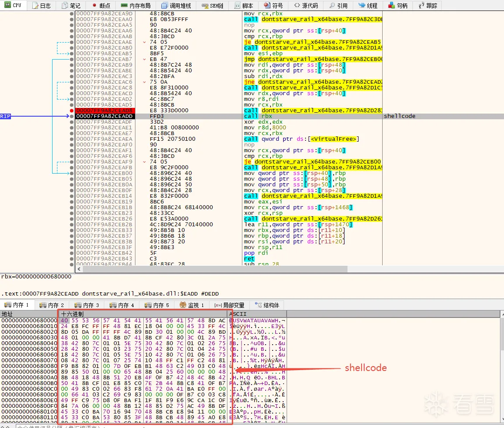504x428 pixels.
Task: Toggle breakpoint dot at 00007FF9A82CEB19
Action: coord(72,202)
